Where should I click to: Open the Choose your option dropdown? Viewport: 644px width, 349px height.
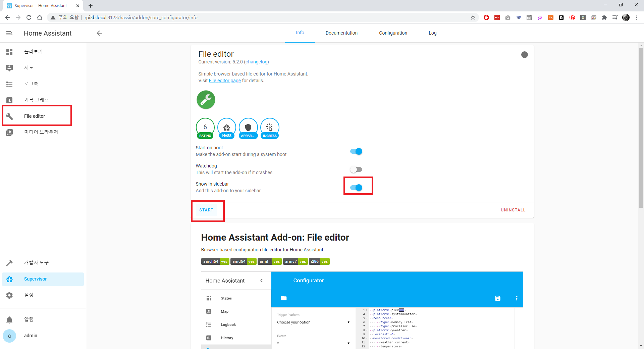(314, 322)
